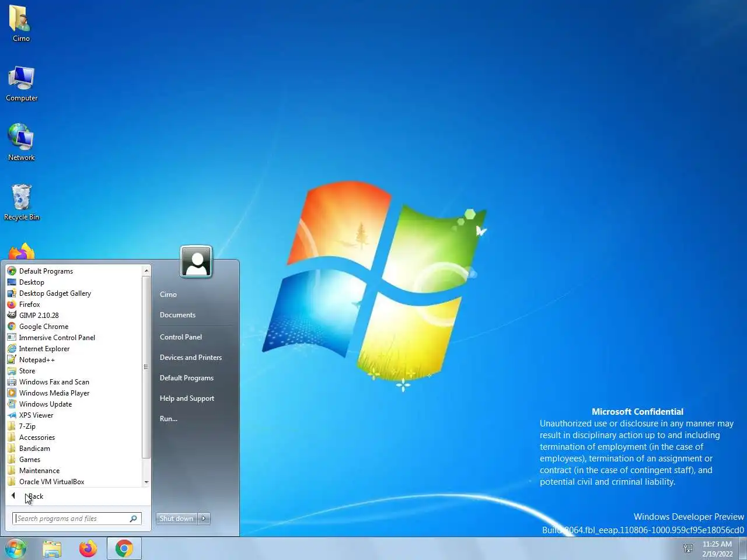Screen dimensions: 747x560
Task: Click the program list scroll down arrow
Action: point(146,482)
